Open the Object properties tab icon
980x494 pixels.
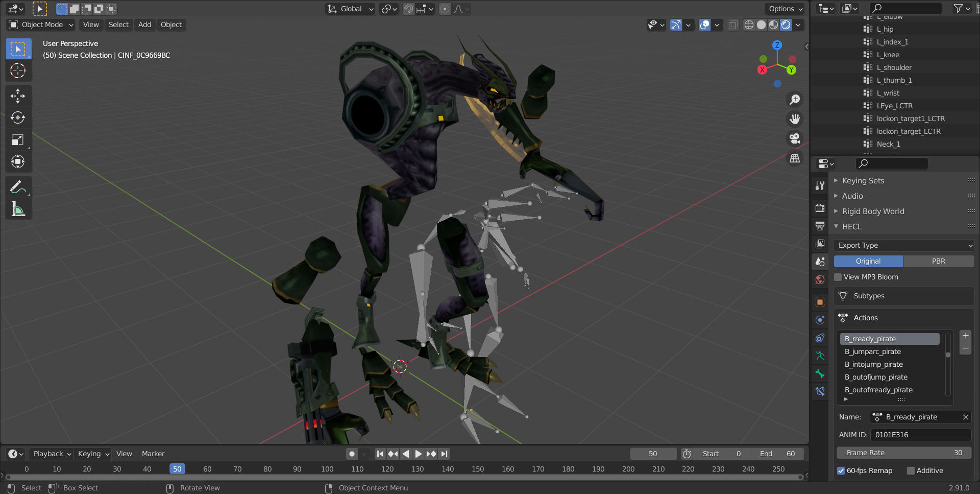(820, 302)
